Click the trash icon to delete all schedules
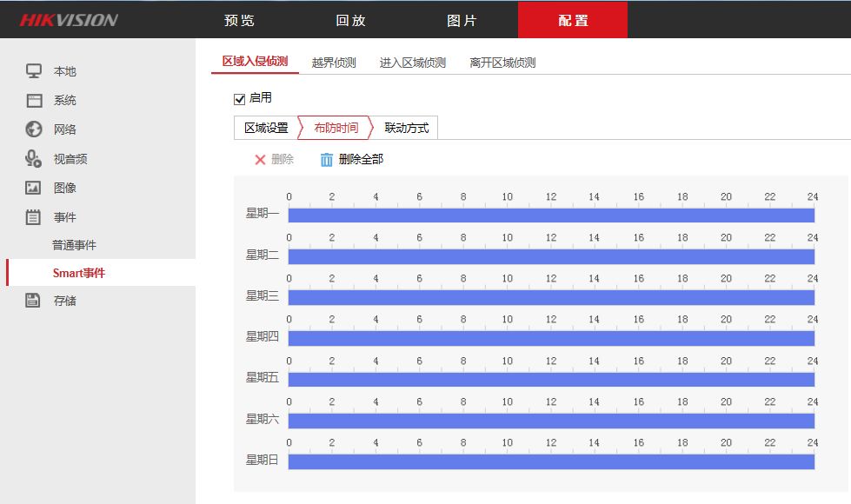Screen dimensions: 851x504 (325, 159)
